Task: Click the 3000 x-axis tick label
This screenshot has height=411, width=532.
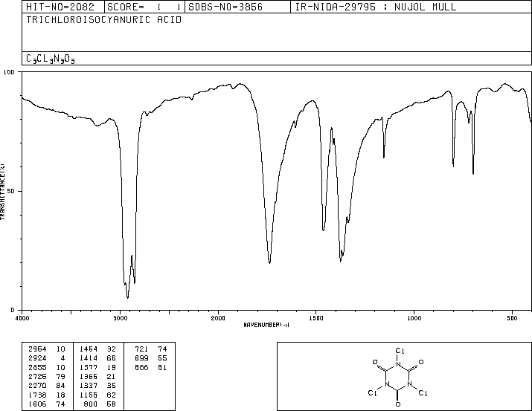Action: [x=120, y=318]
